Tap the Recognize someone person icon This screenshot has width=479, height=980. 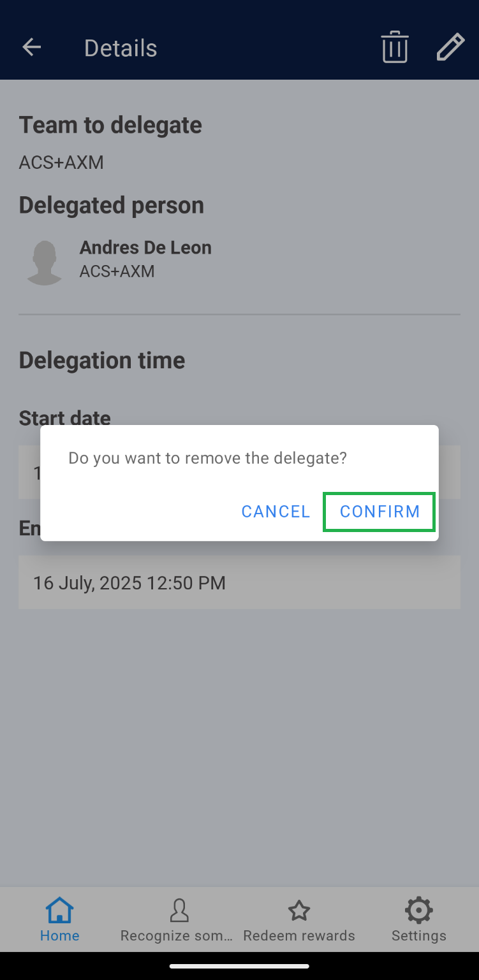click(179, 912)
